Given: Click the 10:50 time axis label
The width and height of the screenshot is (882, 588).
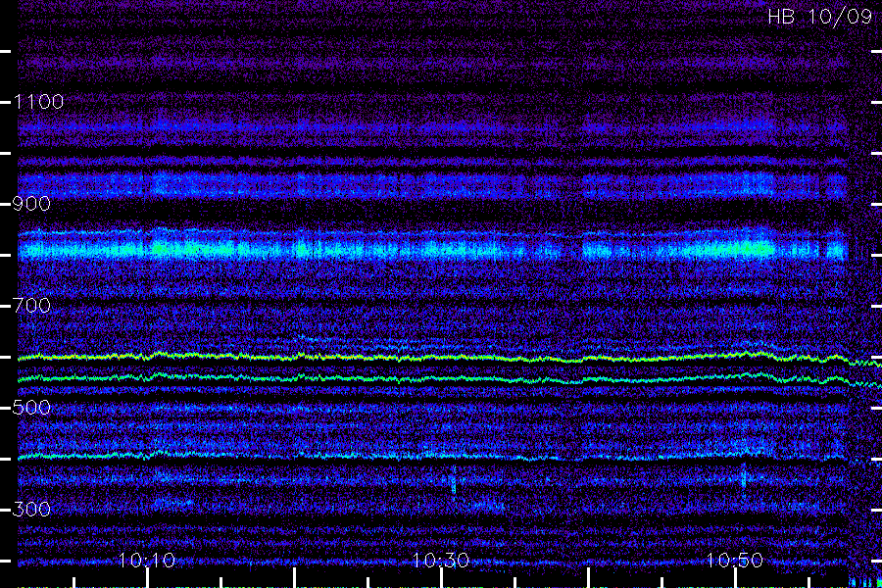Looking at the screenshot, I should click(x=735, y=560).
